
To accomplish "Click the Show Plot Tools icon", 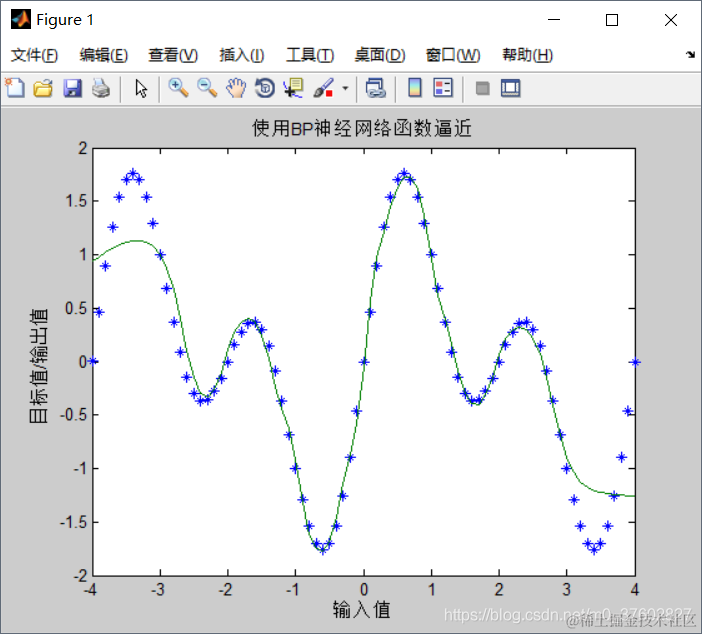I will click(x=510, y=88).
